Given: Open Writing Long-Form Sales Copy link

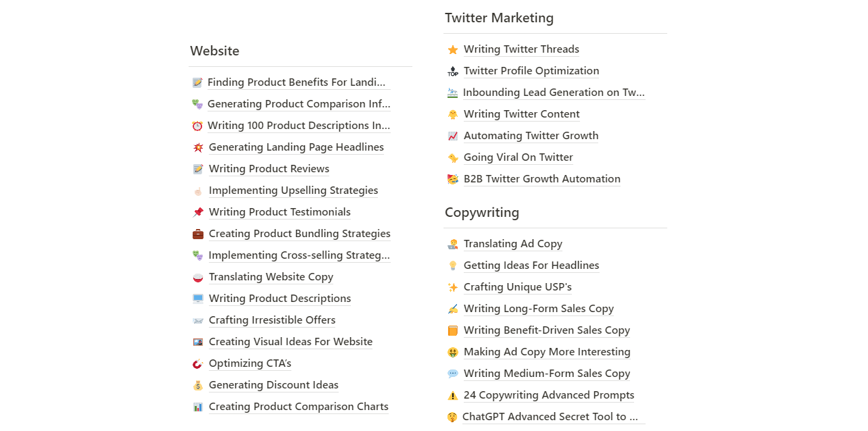Looking at the screenshot, I should pyautogui.click(x=539, y=309).
